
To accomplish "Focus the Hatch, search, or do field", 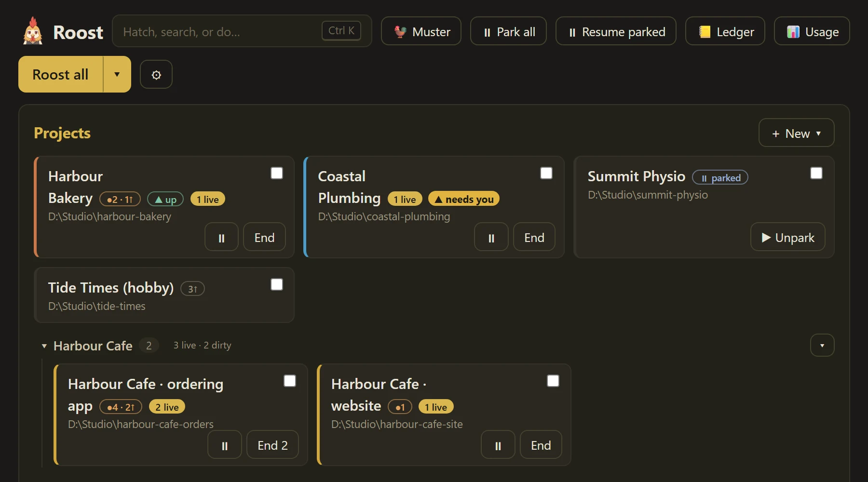I will [242, 31].
